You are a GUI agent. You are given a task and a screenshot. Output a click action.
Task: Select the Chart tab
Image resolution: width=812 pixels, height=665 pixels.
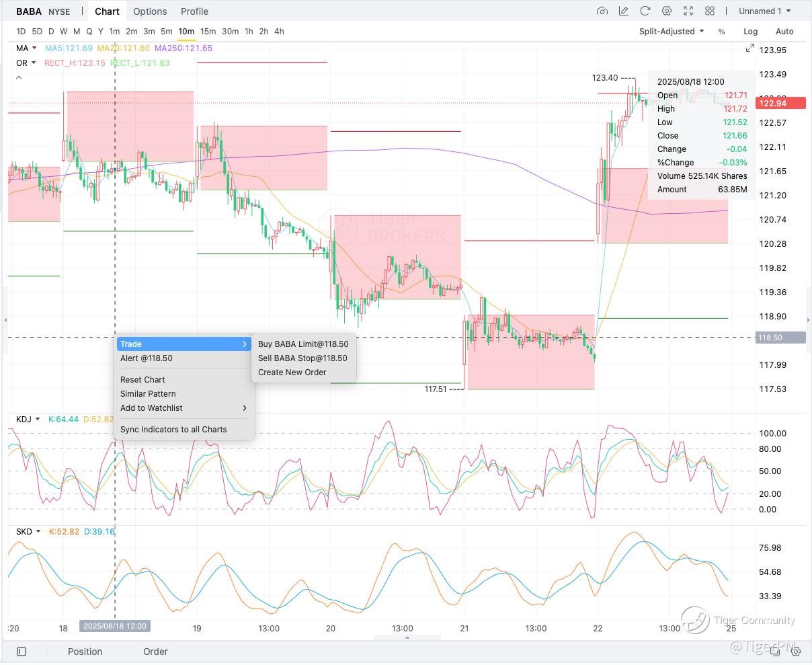tap(107, 11)
